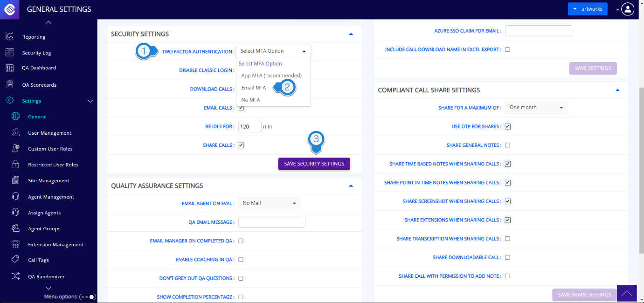The image size is (644, 303).
Task: Switch the Menu options toggle
Action: [87, 297]
